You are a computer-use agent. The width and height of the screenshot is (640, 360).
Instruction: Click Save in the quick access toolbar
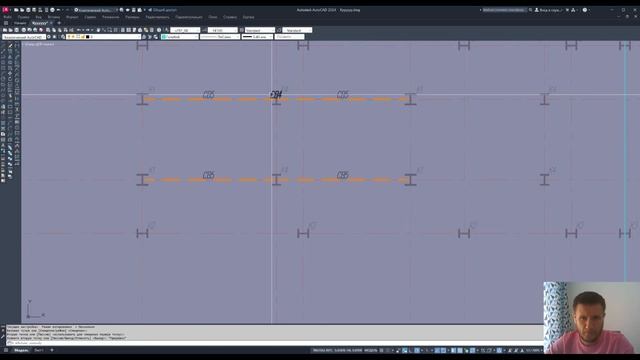pyautogui.click(x=28, y=10)
